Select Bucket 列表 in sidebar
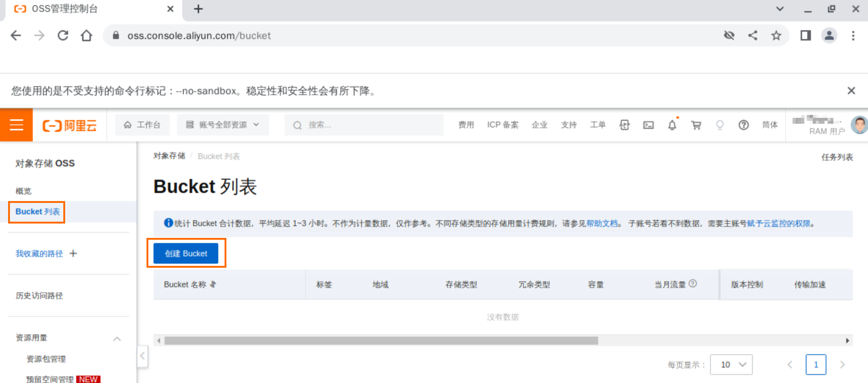 tap(38, 212)
